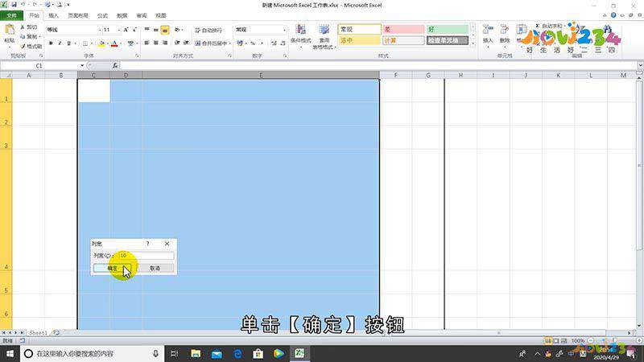Click the percent style icon
Image resolution: width=644 pixels, height=362 pixels.
coord(253,43)
